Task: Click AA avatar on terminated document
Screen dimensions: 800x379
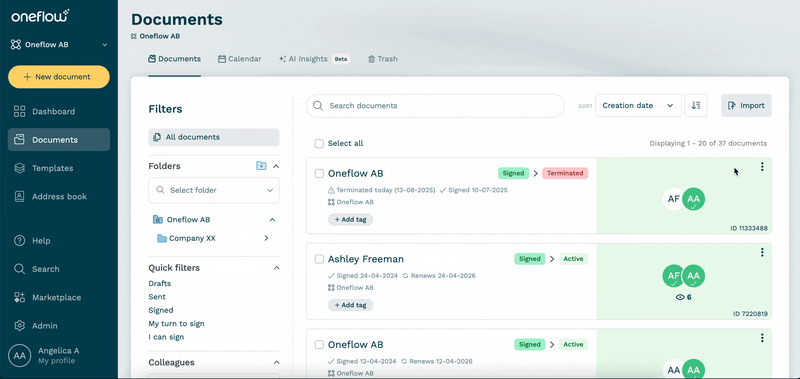Action: click(x=693, y=199)
